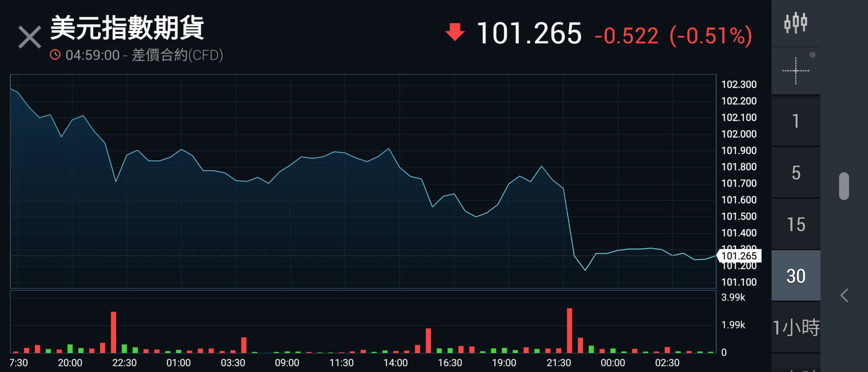Close the 美元指數期貨 chart view
This screenshot has width=868, height=372.
pos(29,37)
